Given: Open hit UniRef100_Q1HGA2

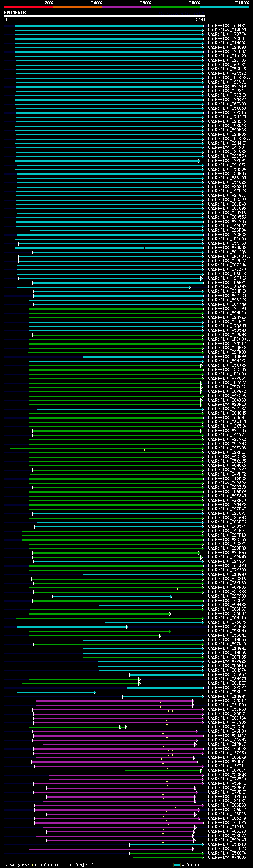Looking at the screenshot, I should 227,43.
